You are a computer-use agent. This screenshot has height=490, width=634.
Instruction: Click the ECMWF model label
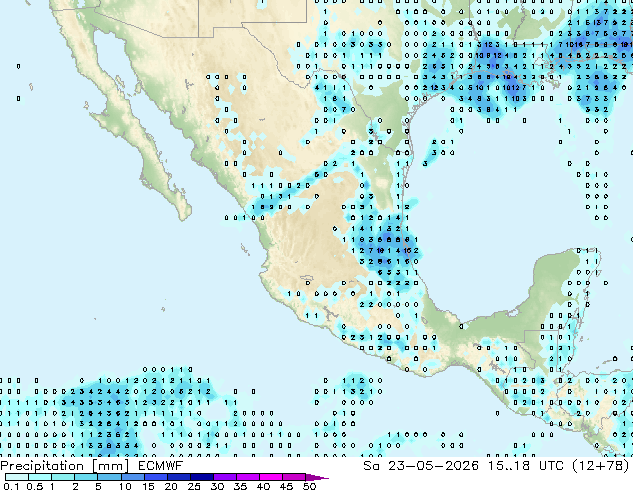click(x=161, y=466)
